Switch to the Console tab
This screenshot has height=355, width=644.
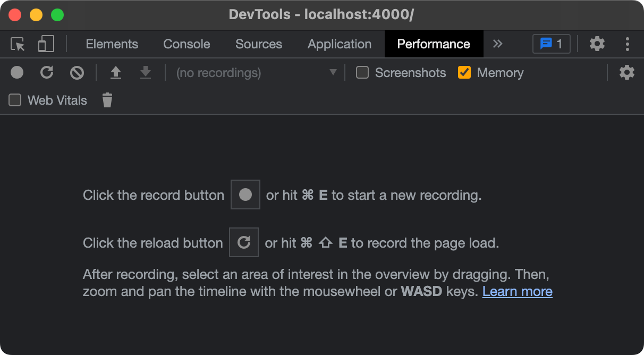click(x=187, y=44)
